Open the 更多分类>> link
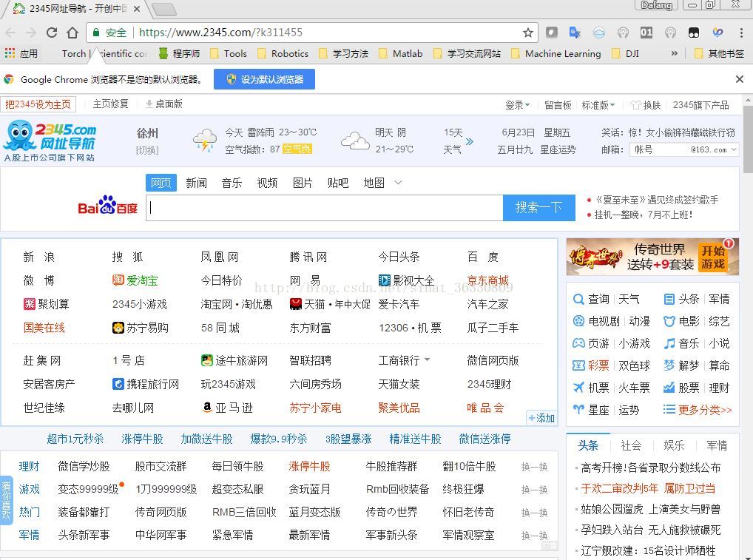 tap(705, 410)
